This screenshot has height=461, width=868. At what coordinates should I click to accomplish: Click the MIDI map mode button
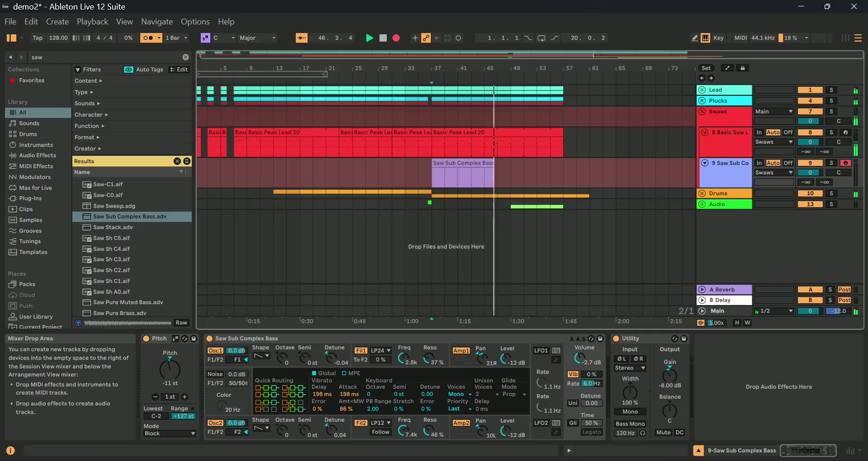pos(740,38)
